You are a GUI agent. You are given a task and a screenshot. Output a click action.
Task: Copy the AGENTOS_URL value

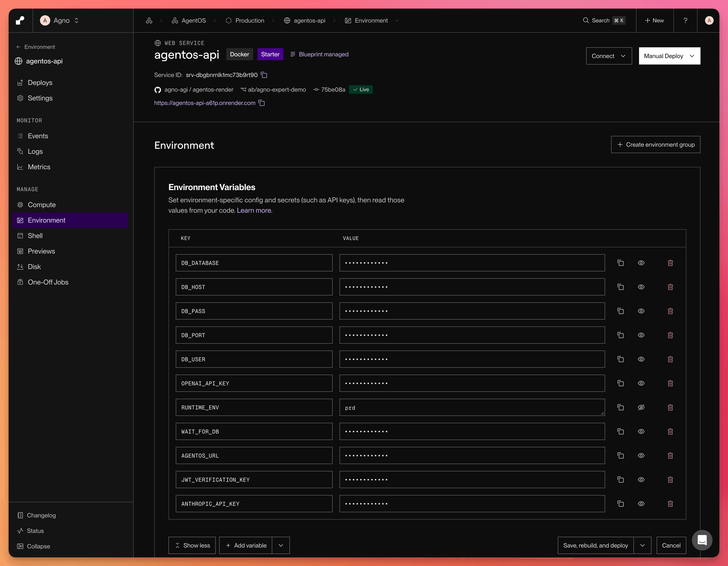pos(620,455)
